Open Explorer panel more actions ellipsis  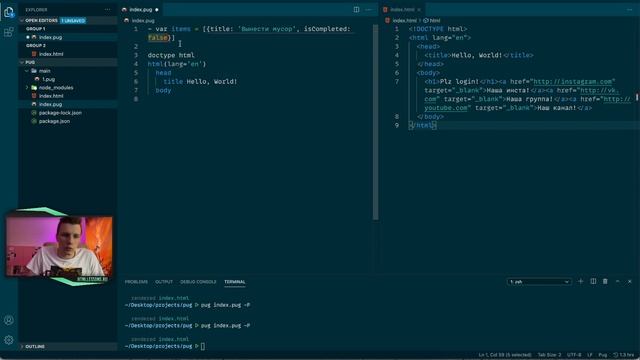[107, 9]
